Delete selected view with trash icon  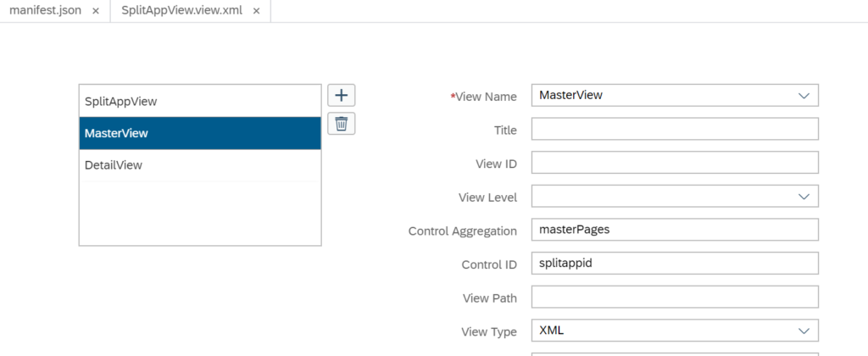(342, 124)
